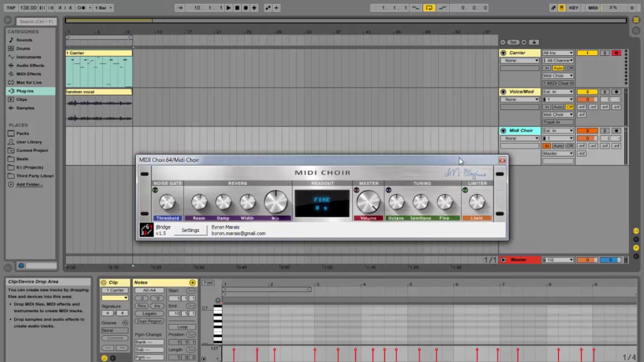Click the Limiter Limit knob
The width and height of the screenshot is (644, 362).
point(476,203)
